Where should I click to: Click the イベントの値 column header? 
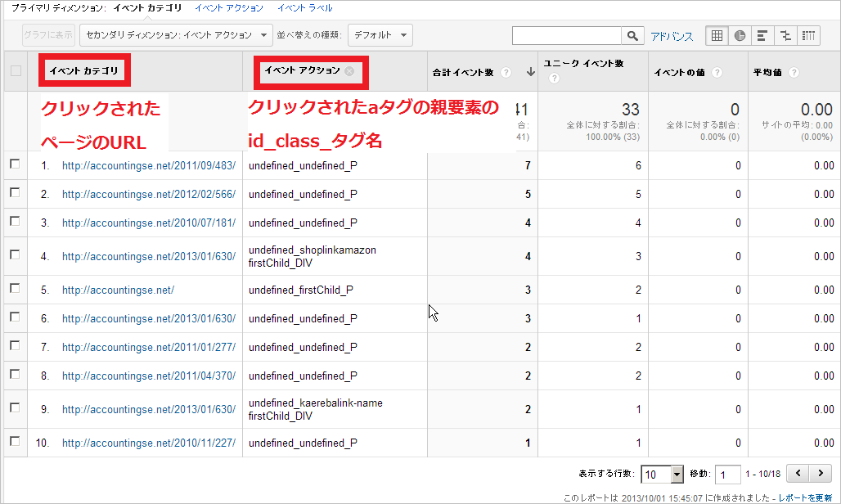point(679,72)
